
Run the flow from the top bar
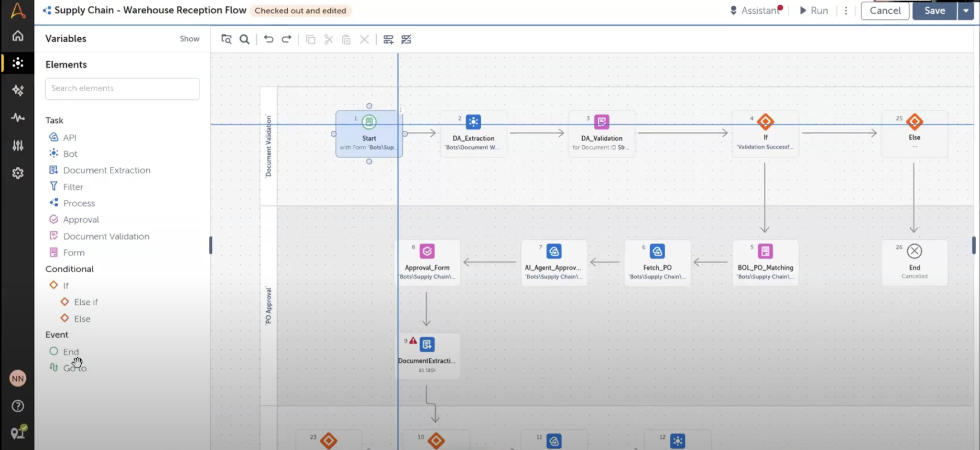pos(814,10)
